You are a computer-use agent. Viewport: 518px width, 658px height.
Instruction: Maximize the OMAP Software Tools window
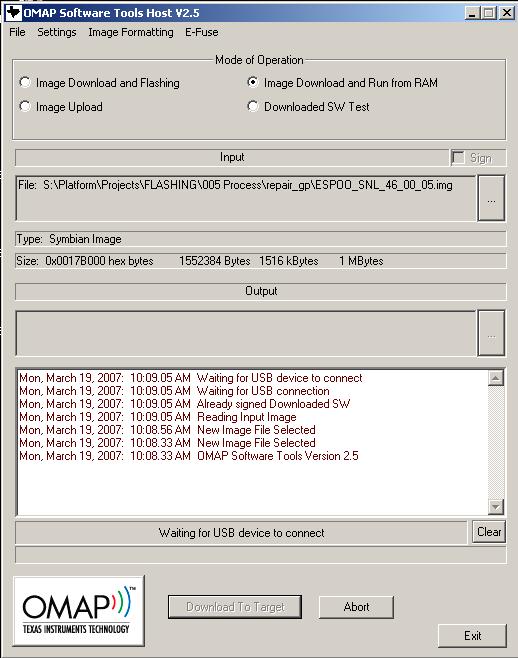(489, 13)
